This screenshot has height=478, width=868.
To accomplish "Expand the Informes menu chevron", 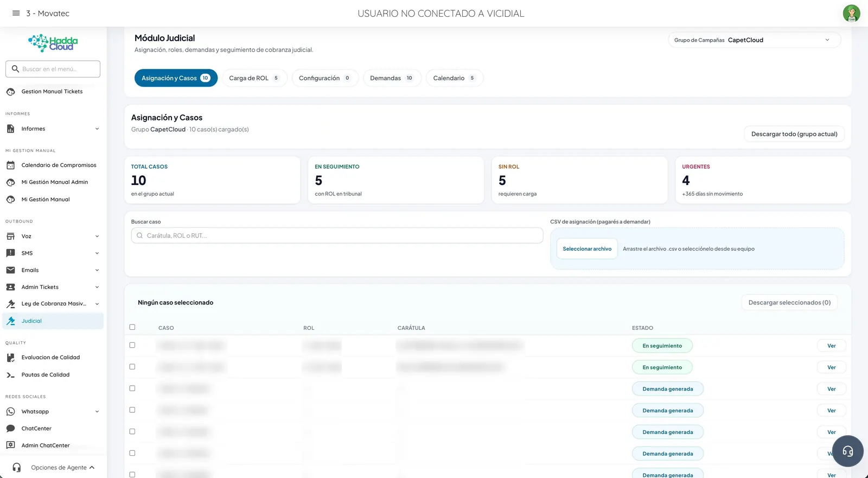I will tap(97, 129).
